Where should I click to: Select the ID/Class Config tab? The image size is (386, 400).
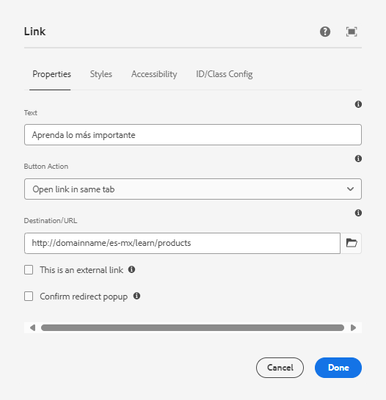tap(224, 74)
